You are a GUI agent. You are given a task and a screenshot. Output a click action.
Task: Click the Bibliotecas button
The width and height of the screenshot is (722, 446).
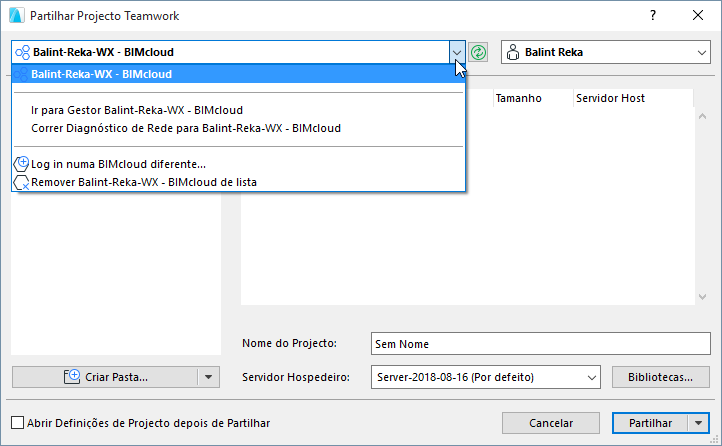pos(660,377)
